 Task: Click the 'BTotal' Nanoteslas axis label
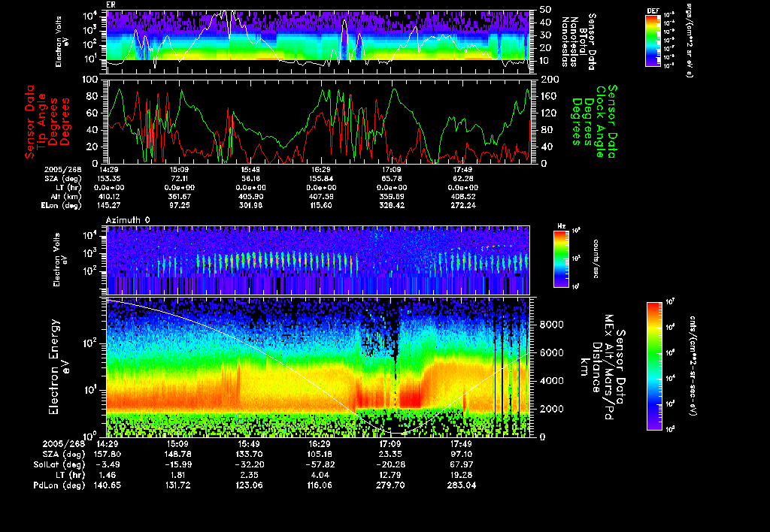pos(583,41)
